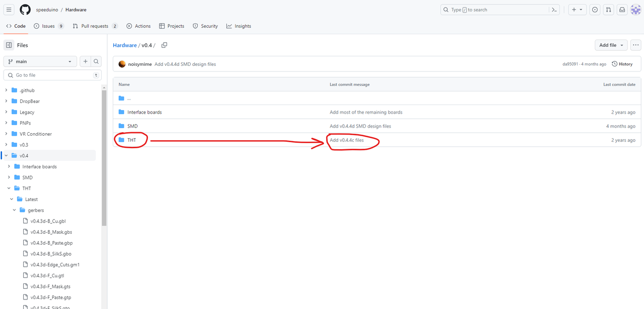
Task: Open the Insights tab
Action: 238,26
